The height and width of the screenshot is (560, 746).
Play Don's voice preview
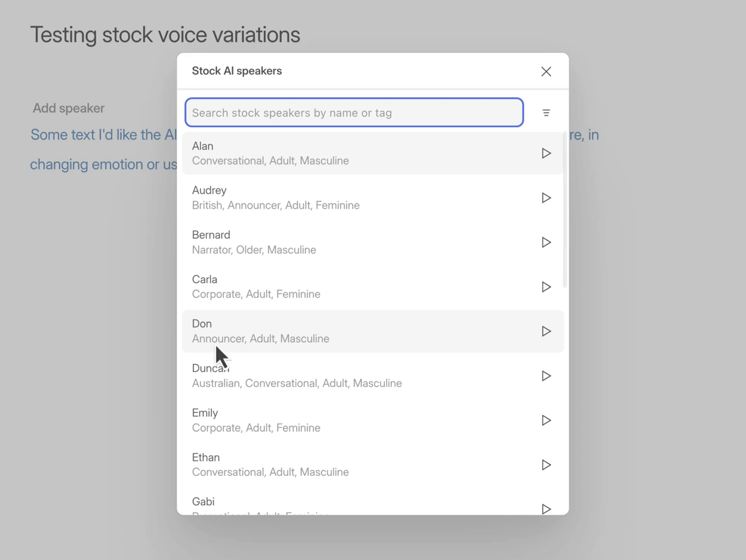pyautogui.click(x=546, y=331)
